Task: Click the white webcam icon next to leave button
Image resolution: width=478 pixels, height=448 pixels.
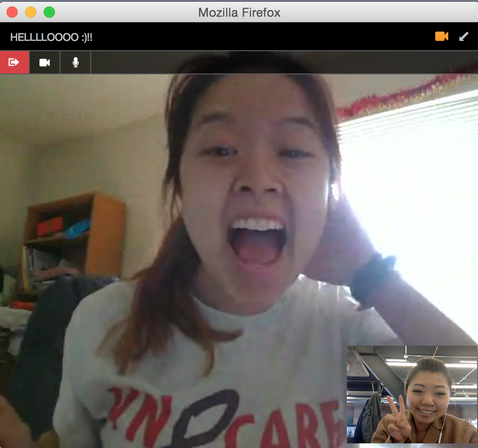Action: [x=45, y=62]
